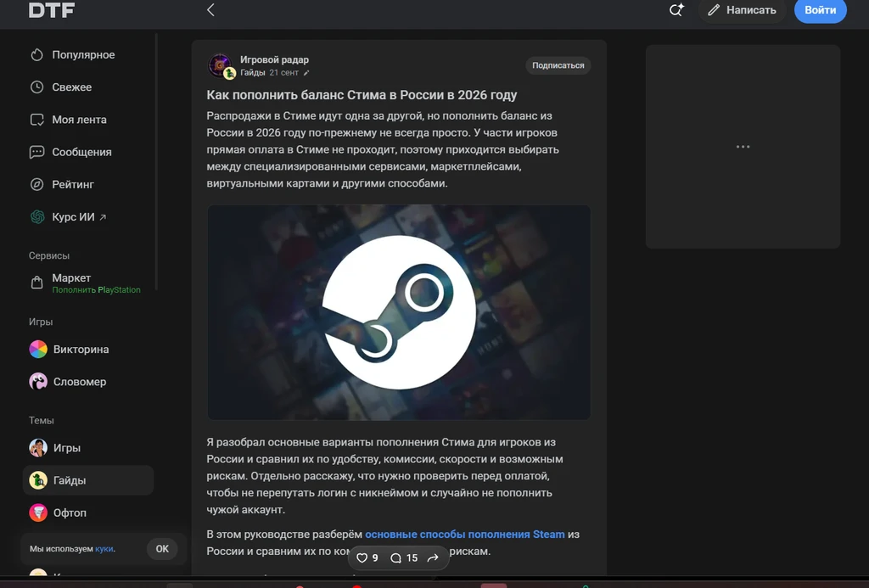Open the Игровой радар author name
This screenshot has width=869, height=588.
click(x=274, y=60)
